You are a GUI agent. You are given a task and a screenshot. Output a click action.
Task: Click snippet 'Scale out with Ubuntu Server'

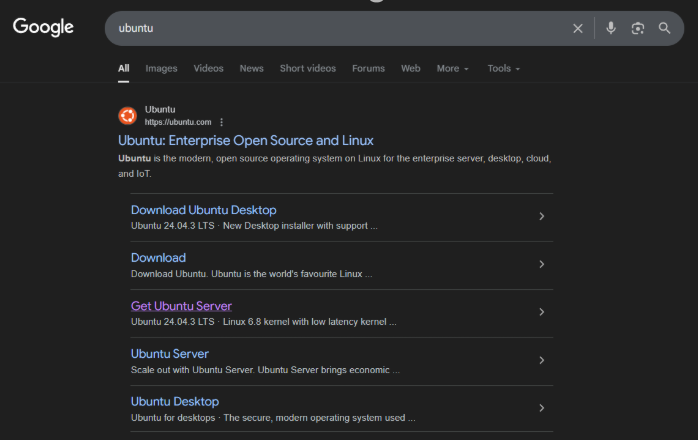[192, 370]
